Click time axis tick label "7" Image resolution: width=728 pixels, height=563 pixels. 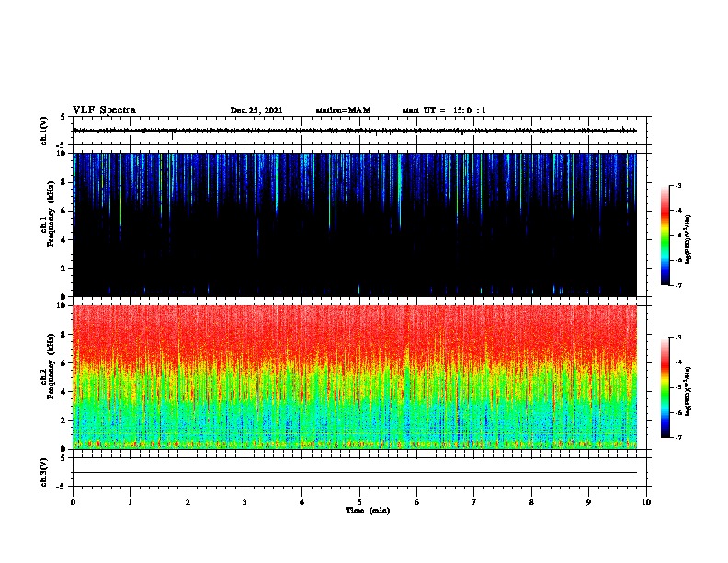pyautogui.click(x=474, y=502)
